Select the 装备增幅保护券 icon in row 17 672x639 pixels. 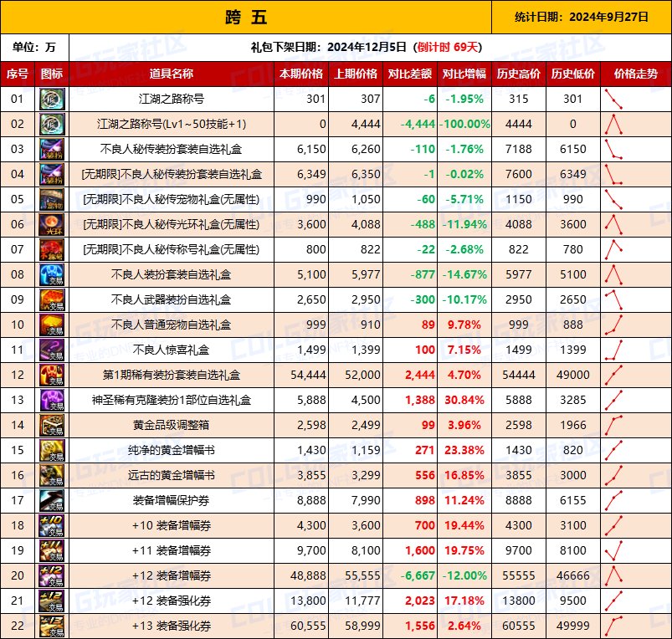(52, 500)
